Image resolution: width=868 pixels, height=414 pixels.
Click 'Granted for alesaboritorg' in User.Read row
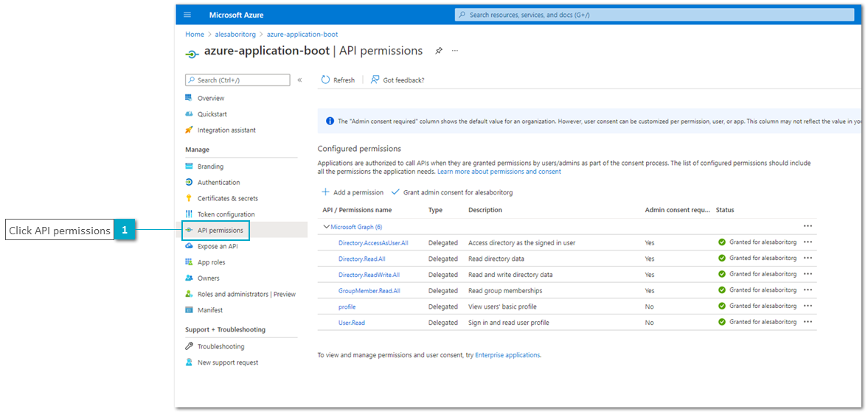763,322
